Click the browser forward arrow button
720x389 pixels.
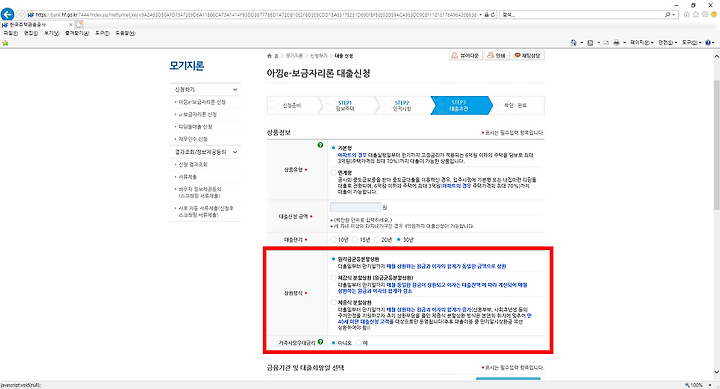pos(21,15)
